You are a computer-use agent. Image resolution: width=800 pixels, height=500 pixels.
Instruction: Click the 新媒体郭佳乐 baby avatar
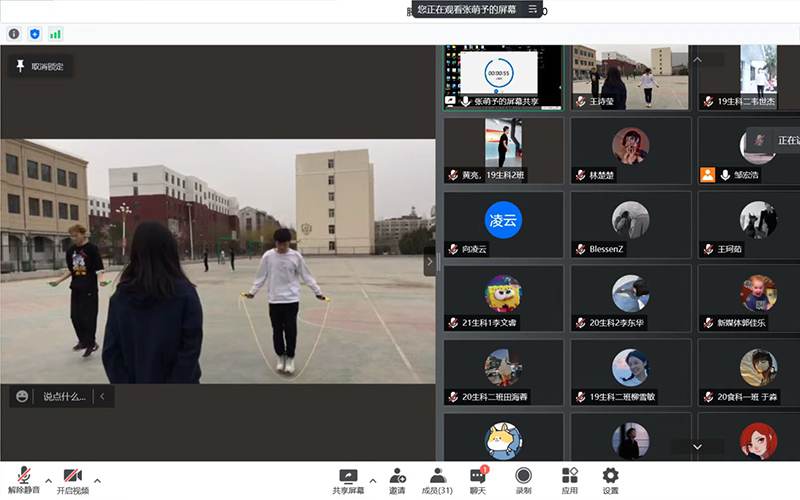[x=759, y=293]
